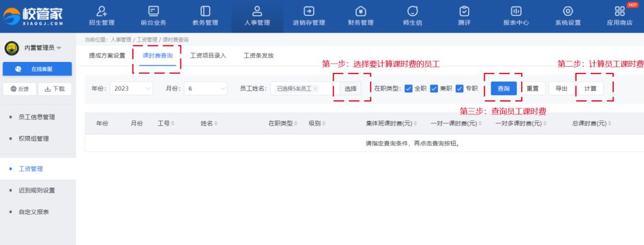Click the blue 查询 button

(x=503, y=88)
